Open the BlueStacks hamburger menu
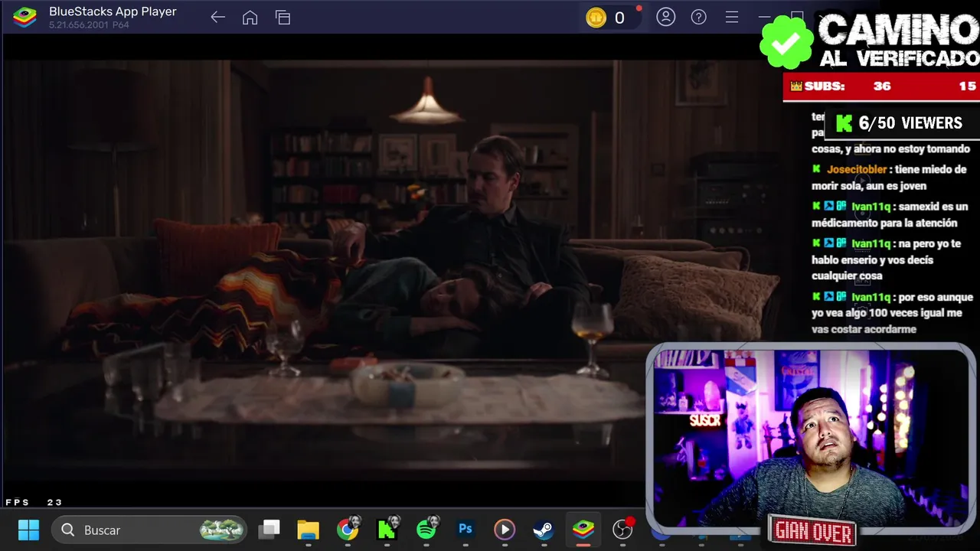The width and height of the screenshot is (980, 551). [x=732, y=17]
